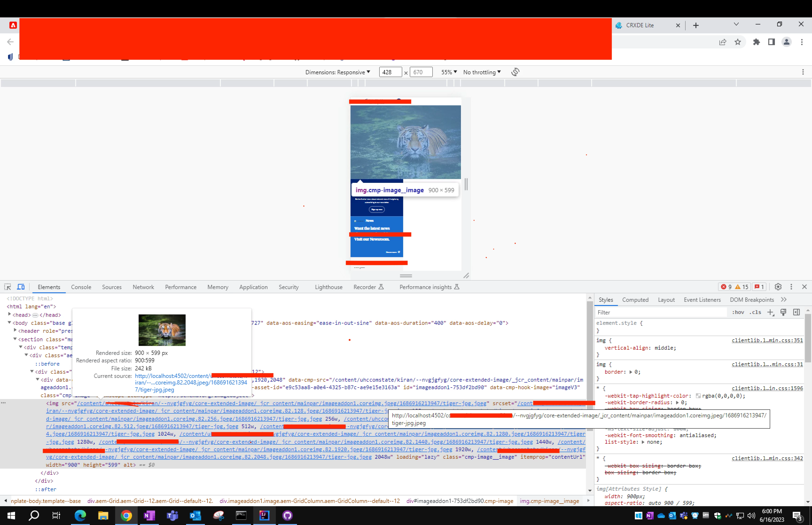
Task: Open Chrome extensions puzzle icon
Action: coord(757,42)
